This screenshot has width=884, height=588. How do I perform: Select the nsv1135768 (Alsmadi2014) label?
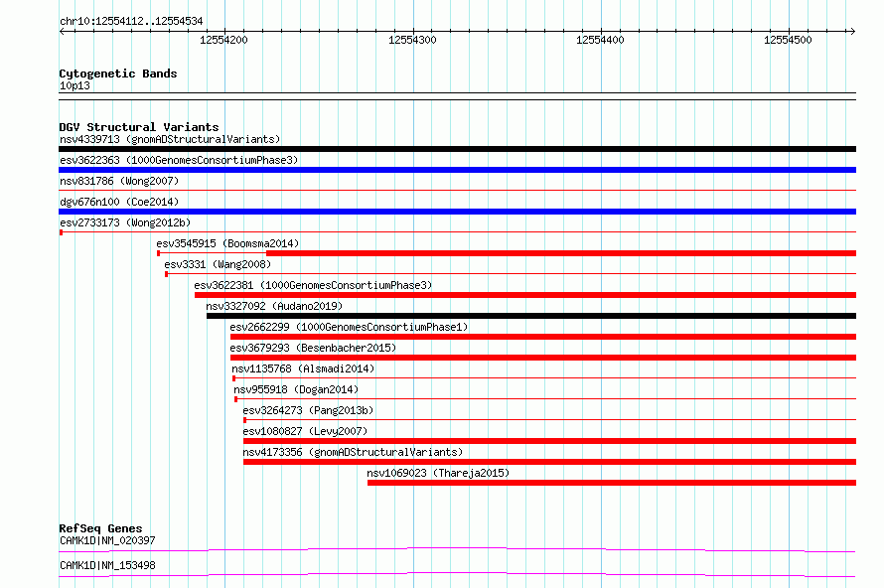(x=303, y=368)
